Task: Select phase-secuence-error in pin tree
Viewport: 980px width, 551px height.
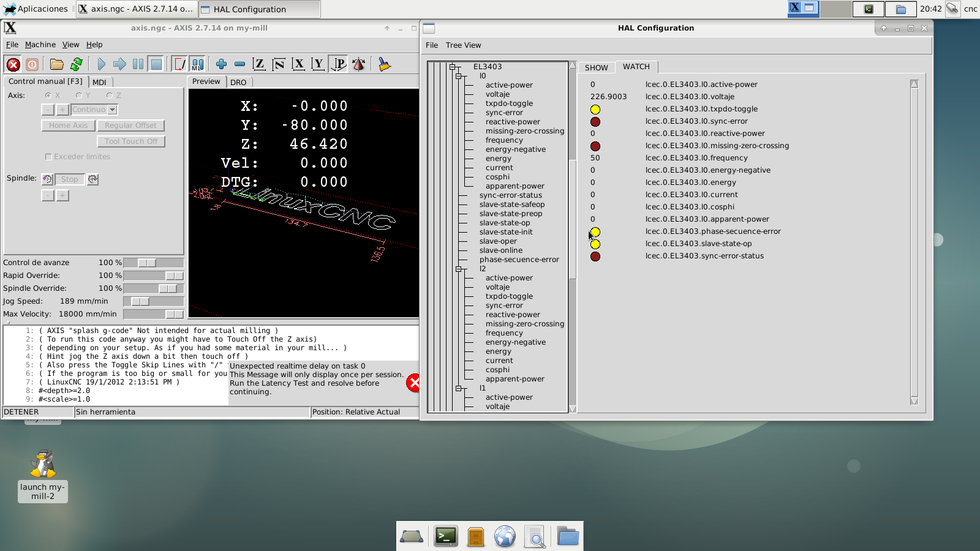Action: 519,260
